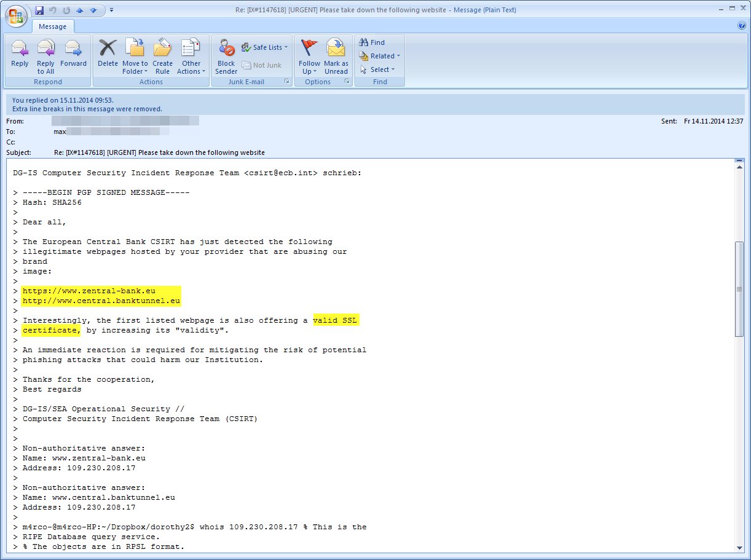This screenshot has width=751, height=560.
Task: Switch to the Message ribbon tab
Action: pyautogui.click(x=53, y=26)
